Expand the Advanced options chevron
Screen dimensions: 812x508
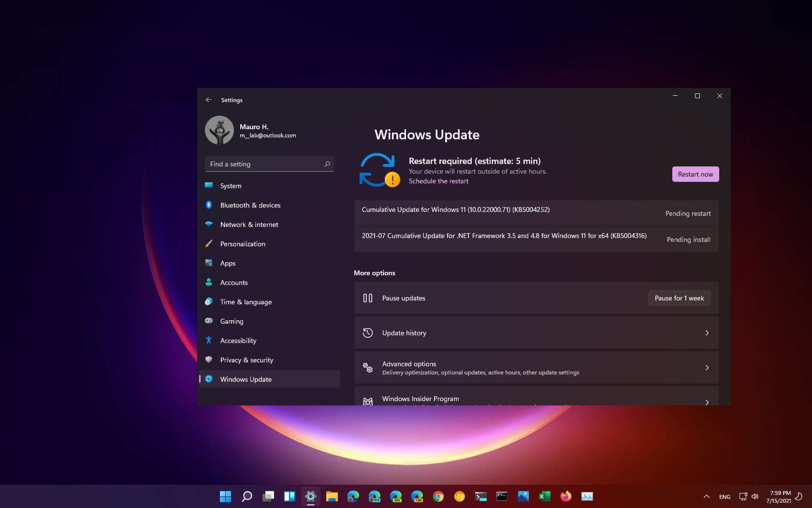click(x=707, y=368)
